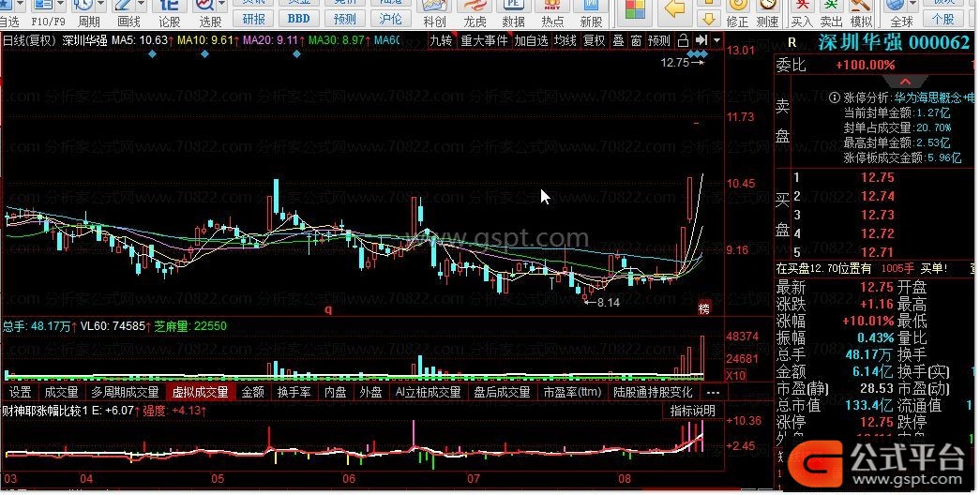
Task: Open the 科创 board icon
Action: click(434, 5)
